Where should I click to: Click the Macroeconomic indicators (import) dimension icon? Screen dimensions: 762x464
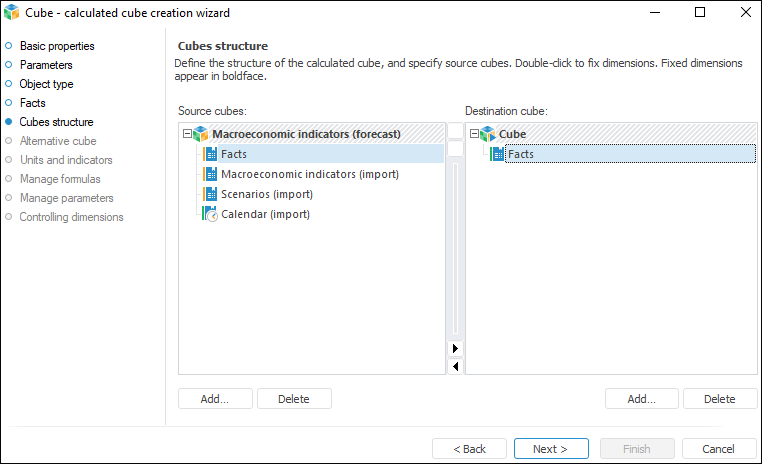[x=211, y=174]
